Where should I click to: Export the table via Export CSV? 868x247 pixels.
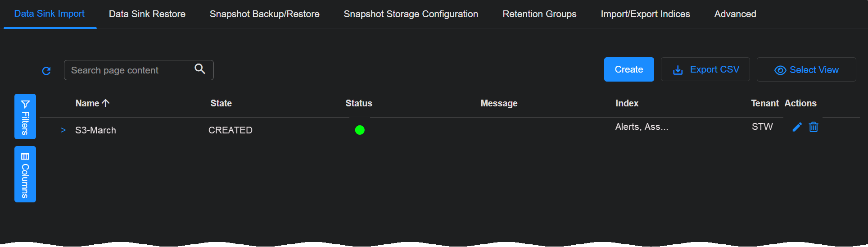point(705,70)
